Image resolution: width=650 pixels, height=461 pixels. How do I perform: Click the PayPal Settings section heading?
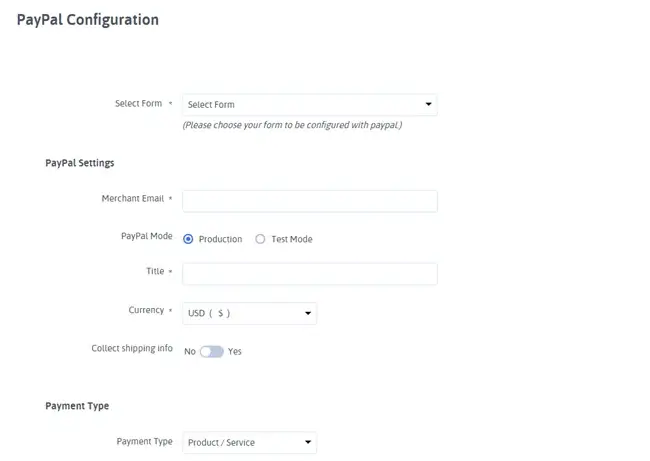(x=80, y=162)
